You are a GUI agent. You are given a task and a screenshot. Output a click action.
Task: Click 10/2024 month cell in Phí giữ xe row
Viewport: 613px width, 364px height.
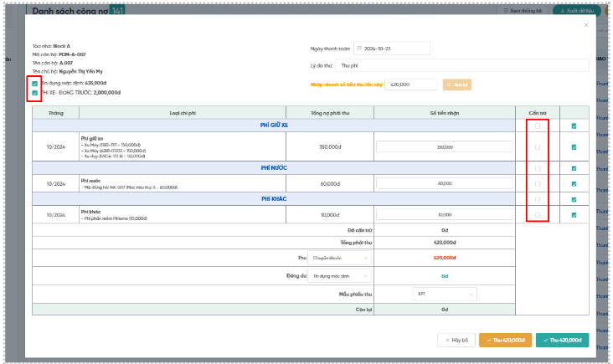click(56, 146)
